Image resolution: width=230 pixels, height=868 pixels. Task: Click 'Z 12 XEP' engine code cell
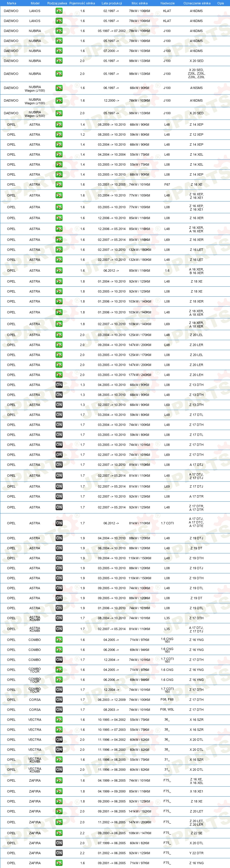pyautogui.click(x=196, y=135)
